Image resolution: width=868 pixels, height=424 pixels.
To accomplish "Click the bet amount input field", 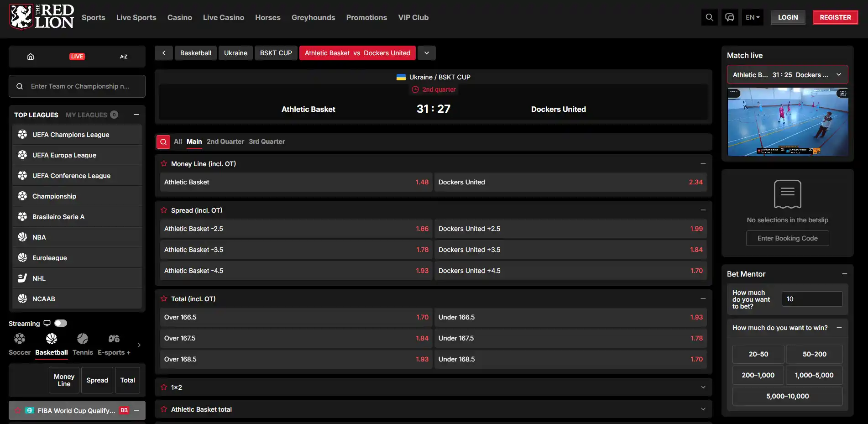I will [812, 299].
